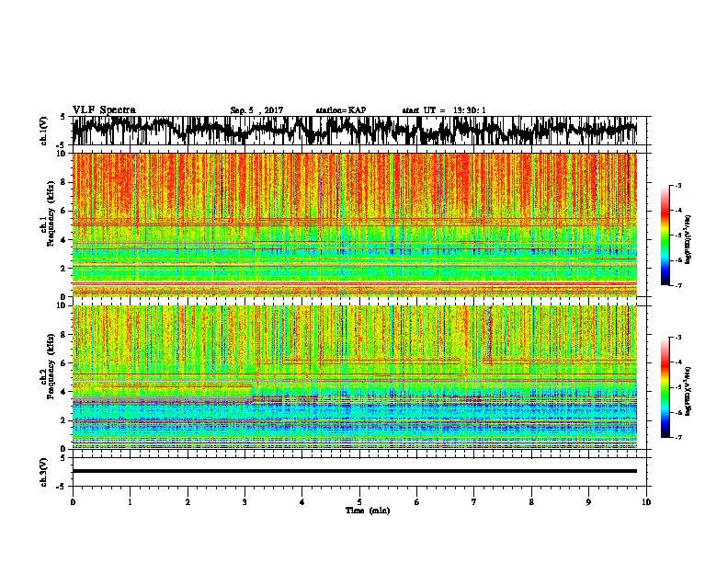Click time axis tick label "9"
The image size is (728, 563).
(588, 502)
